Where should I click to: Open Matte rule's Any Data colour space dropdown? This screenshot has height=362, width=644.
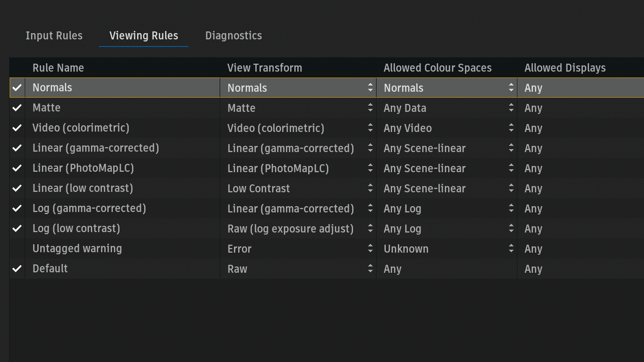pos(511,108)
